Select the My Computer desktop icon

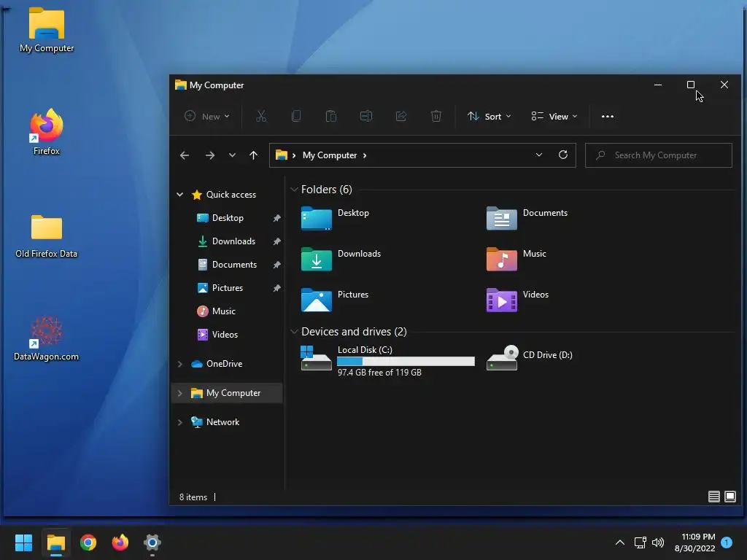[x=46, y=29]
